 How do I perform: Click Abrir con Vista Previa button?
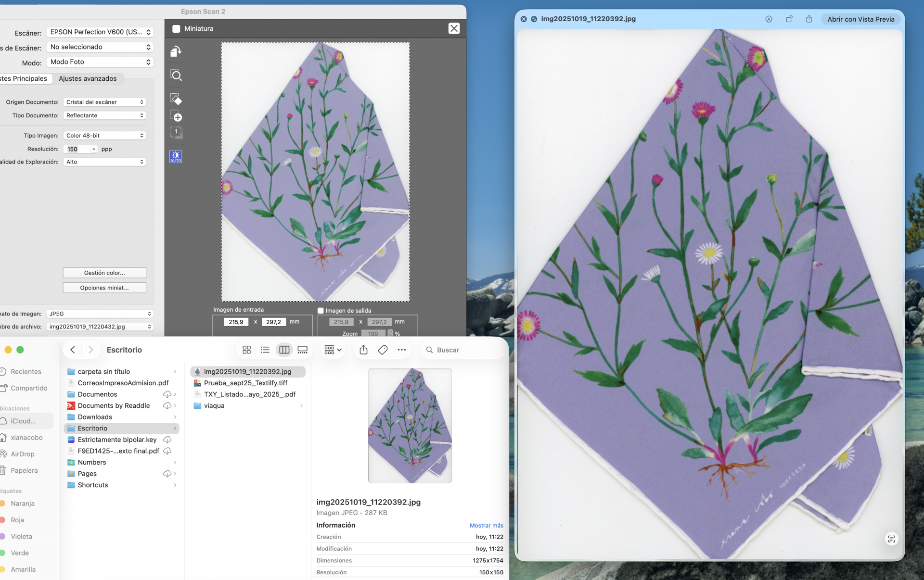pos(860,19)
